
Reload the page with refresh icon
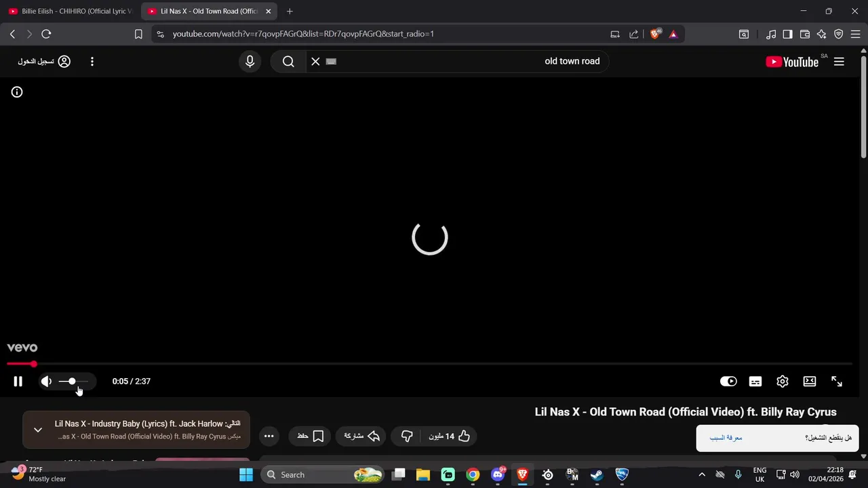coord(46,34)
